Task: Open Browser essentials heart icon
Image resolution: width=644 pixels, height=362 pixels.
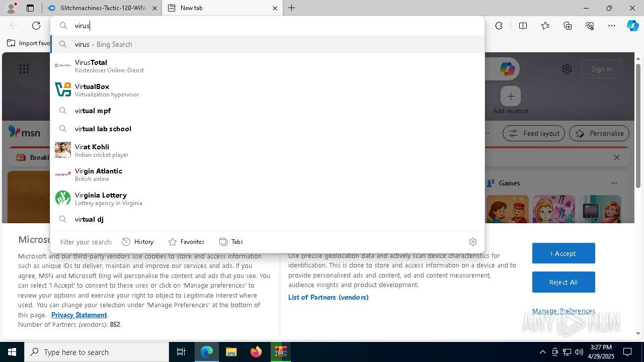Action: click(590, 26)
